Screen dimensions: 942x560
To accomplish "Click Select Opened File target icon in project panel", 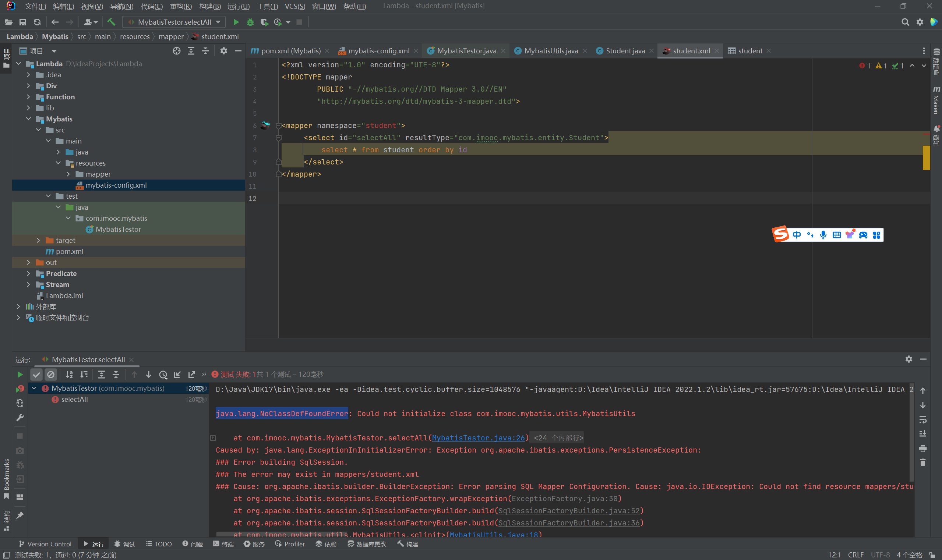I will (176, 51).
